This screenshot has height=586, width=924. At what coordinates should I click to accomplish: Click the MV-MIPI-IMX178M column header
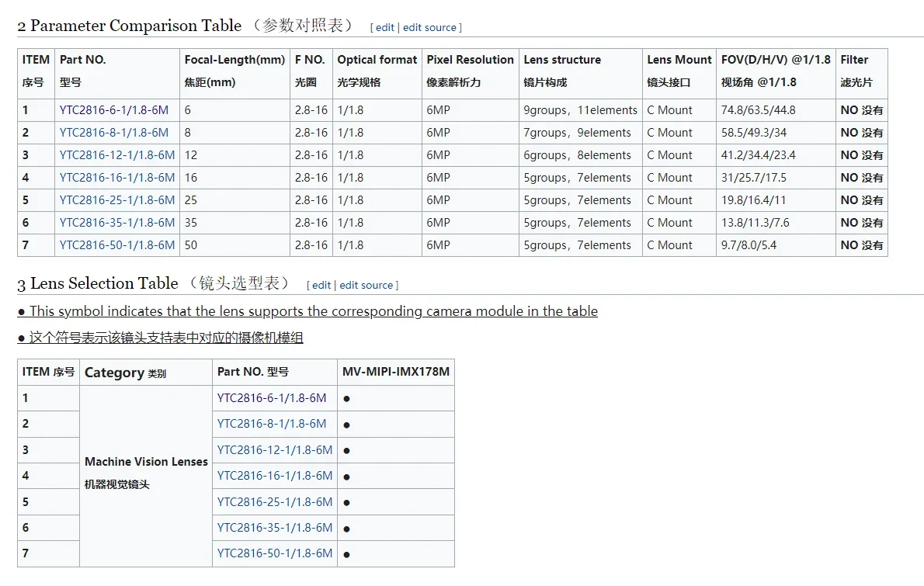(395, 372)
